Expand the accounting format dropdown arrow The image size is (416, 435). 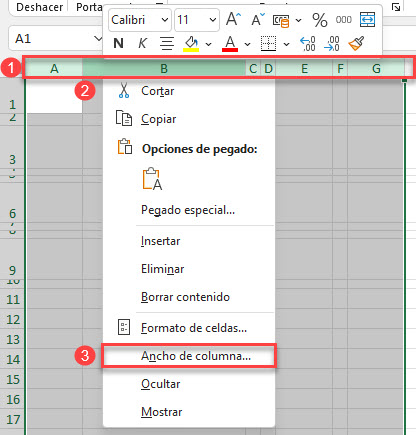(x=298, y=20)
